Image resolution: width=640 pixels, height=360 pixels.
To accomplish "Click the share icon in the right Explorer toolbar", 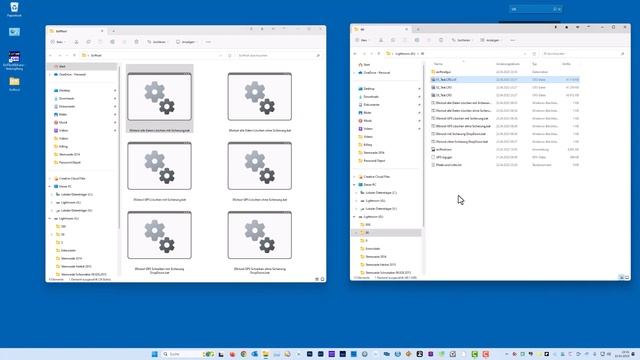I will (x=429, y=40).
